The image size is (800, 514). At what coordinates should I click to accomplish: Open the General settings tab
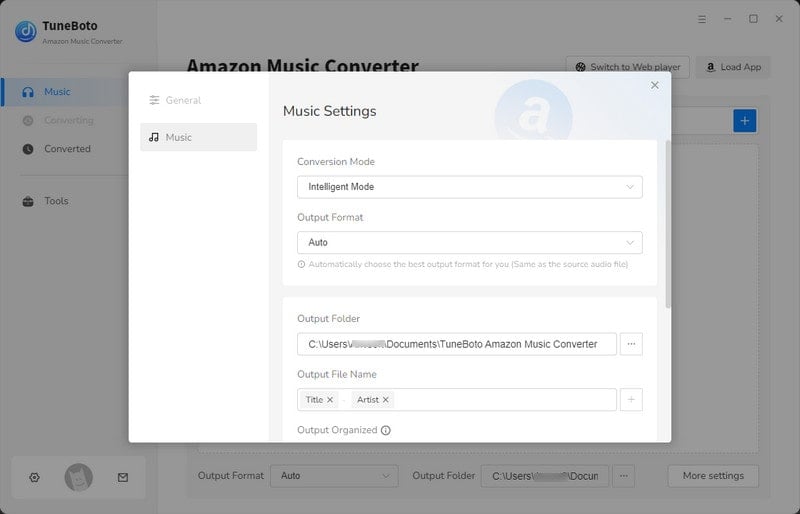tap(198, 100)
